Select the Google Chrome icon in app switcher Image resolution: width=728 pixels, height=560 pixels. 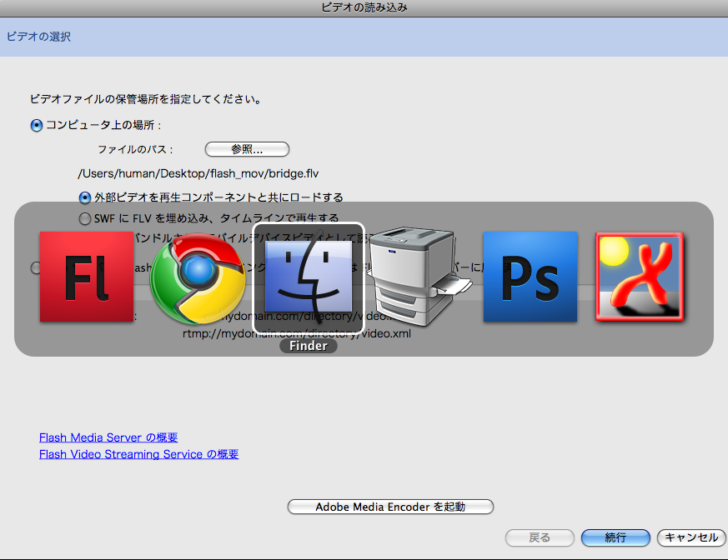198,277
